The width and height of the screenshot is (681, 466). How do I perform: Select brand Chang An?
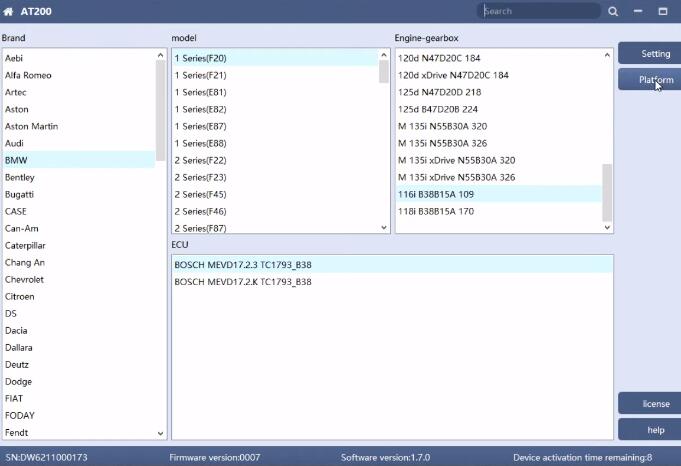(79, 262)
